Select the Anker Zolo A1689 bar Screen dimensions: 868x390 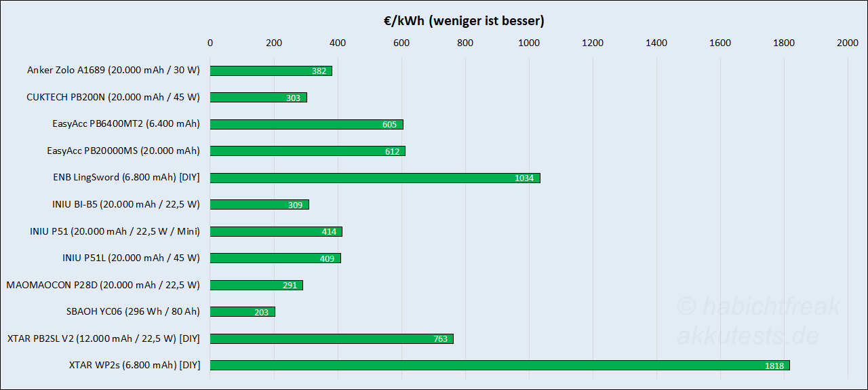(x=271, y=71)
